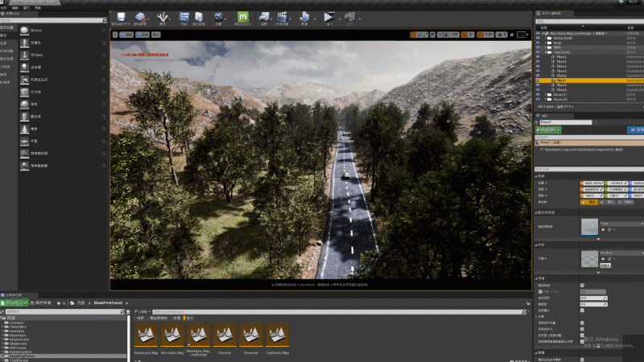Click the Play button in the toolbar
644x362 pixels.
pyautogui.click(x=328, y=17)
